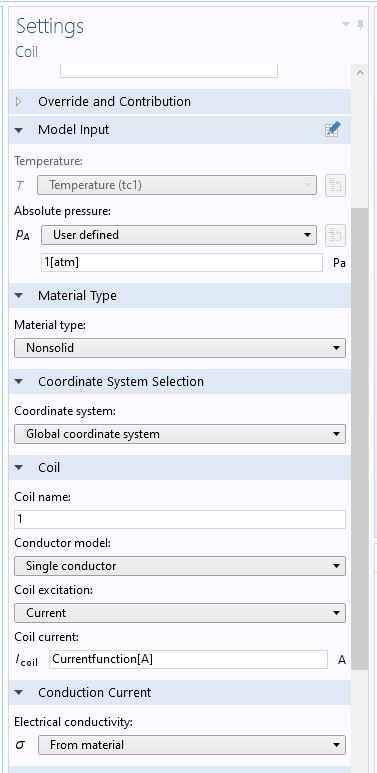This screenshot has height=773, width=377.
Task: Click the Coil current Currentfunction[A] field
Action: pyautogui.click(x=188, y=660)
